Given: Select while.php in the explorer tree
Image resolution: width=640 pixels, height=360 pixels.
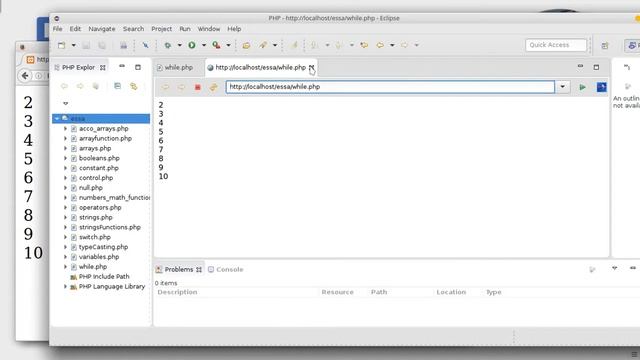Looking at the screenshot, I should [93, 267].
